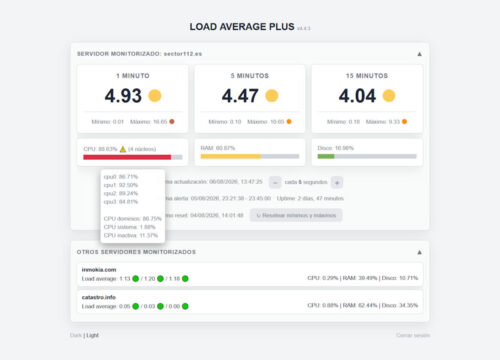
Task: Collapse the Otros Servidores Monitorizados panel arrow
Action: point(419,252)
